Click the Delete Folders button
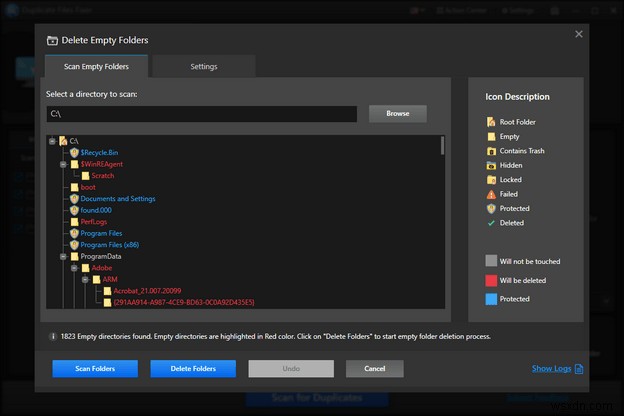This screenshot has width=624, height=416. tap(193, 369)
